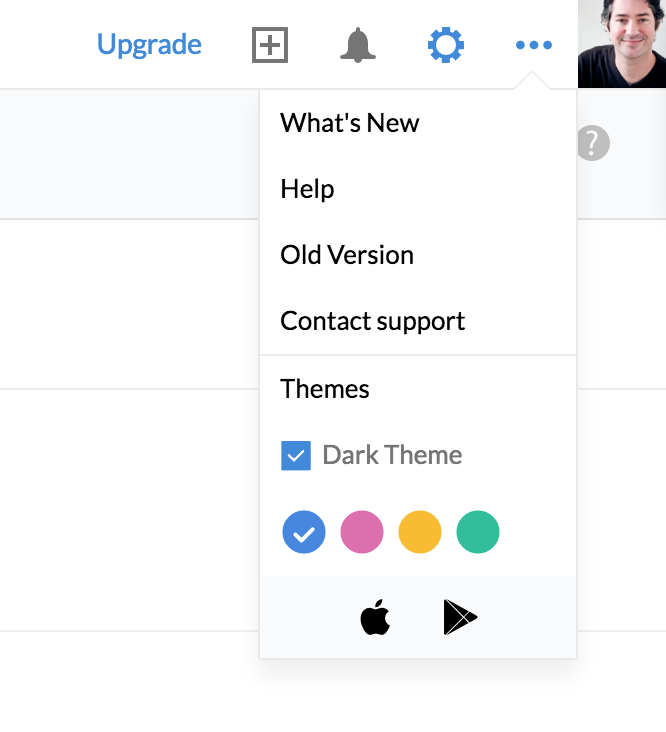Switch to Old Version
This screenshot has width=666, height=732.
(x=347, y=255)
